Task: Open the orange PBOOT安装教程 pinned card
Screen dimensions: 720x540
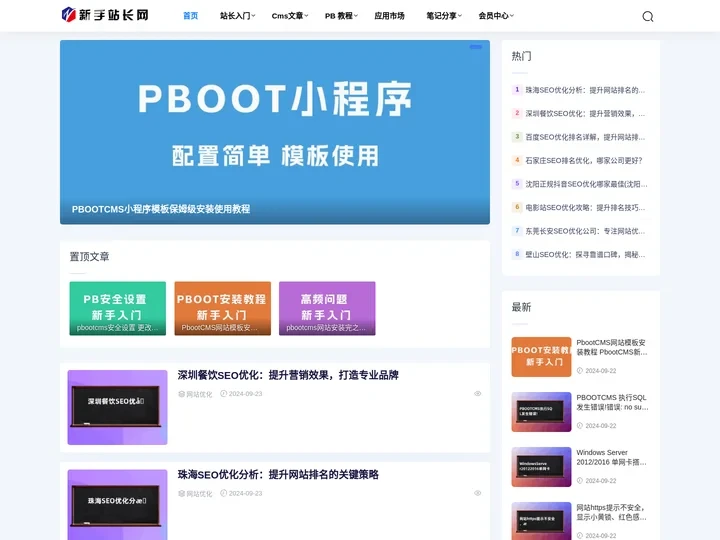Action: 222,308
